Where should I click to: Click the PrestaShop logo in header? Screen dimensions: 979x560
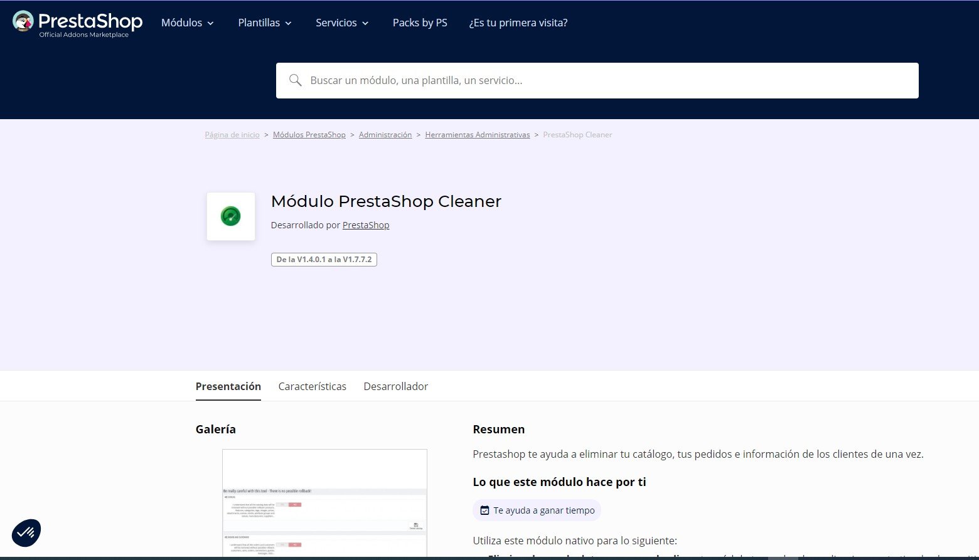click(78, 23)
